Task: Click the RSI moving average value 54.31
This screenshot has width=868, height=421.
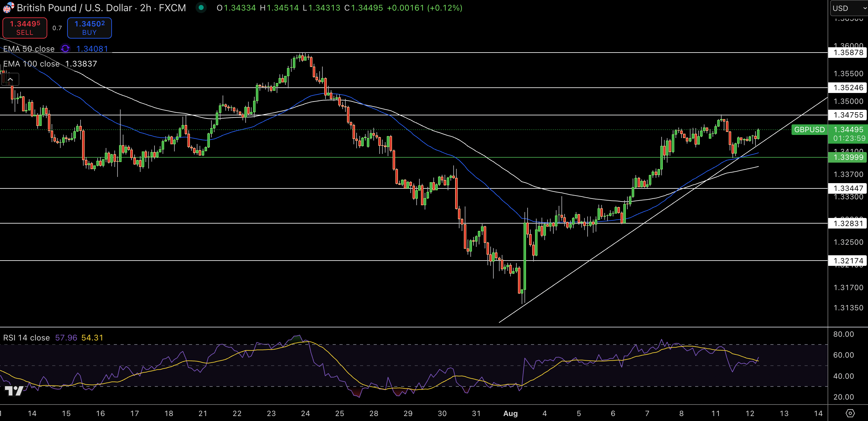Action: click(x=92, y=337)
